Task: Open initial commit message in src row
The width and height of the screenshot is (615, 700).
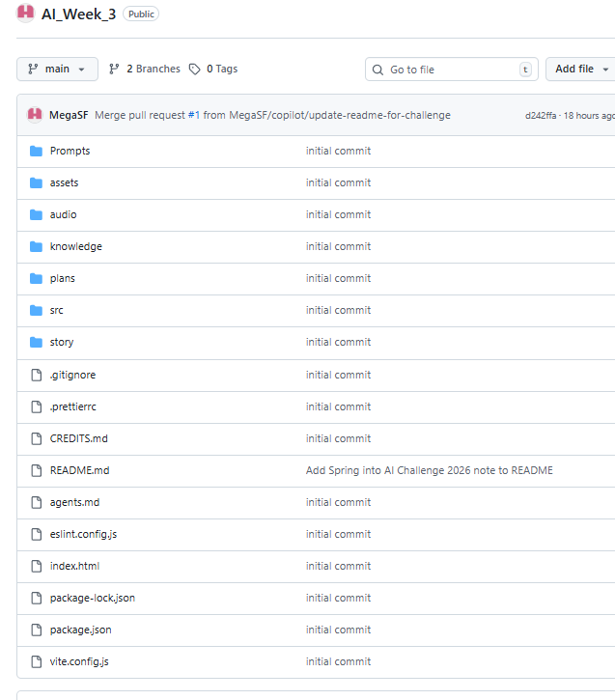Action: (x=338, y=310)
